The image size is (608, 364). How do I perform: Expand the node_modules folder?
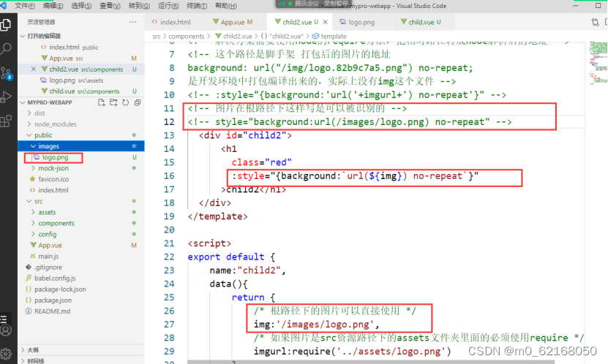click(x=56, y=124)
